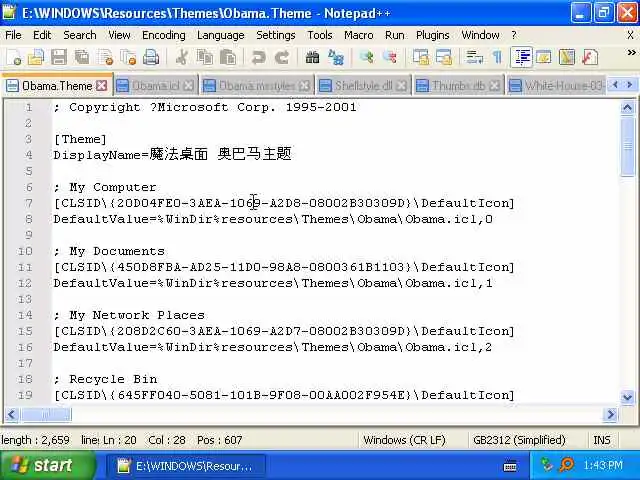Click the user-defined language icon

[x=544, y=57]
